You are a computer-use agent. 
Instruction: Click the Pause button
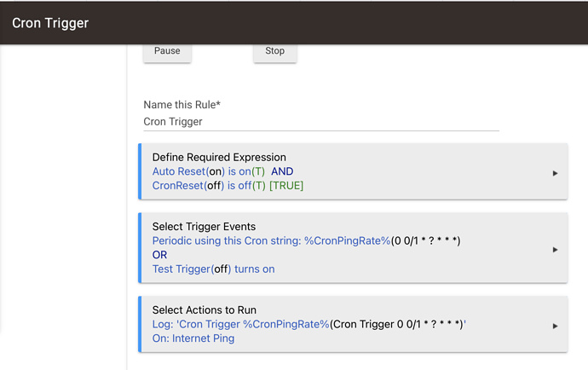[167, 51]
